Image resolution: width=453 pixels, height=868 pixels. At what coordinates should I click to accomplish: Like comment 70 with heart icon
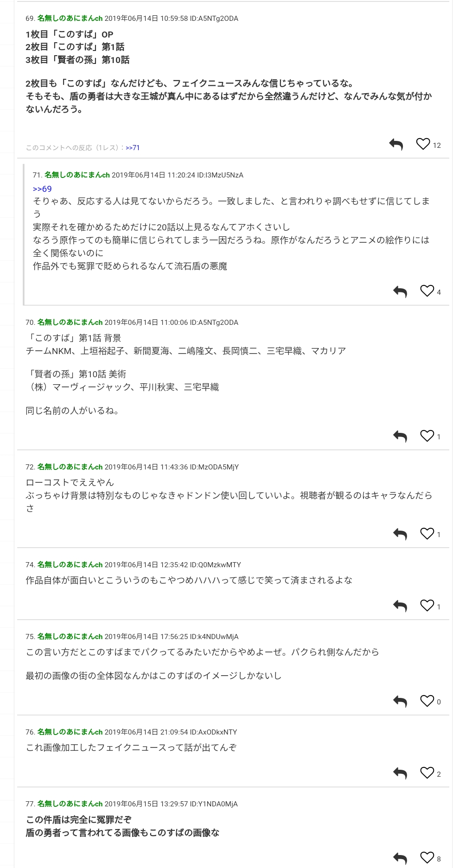(x=427, y=436)
